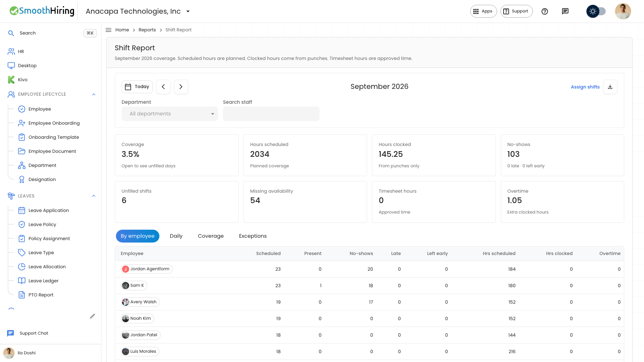Click the Jordan Agentform employee chip
The image size is (644, 362).
point(147,269)
